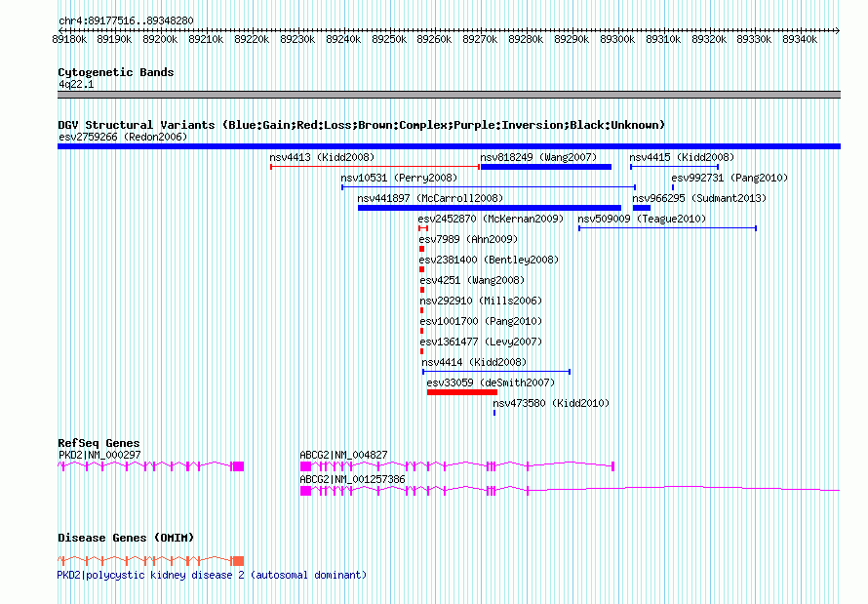Image resolution: width=868 pixels, height=604 pixels.
Task: Select the orange PKD2 OMIM gene glyph
Action: click(150, 561)
